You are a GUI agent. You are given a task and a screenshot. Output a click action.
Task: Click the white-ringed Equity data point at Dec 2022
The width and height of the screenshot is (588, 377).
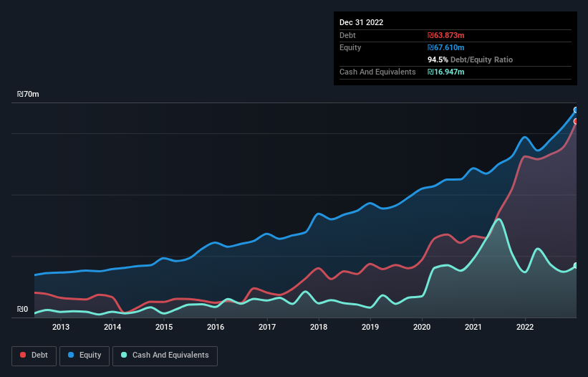point(576,110)
